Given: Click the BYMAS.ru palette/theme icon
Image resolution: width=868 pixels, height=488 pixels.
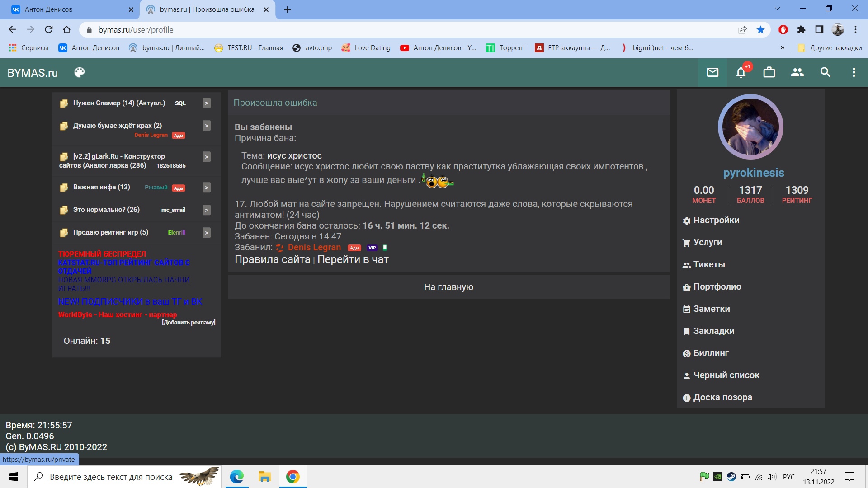Looking at the screenshot, I should click(79, 72).
